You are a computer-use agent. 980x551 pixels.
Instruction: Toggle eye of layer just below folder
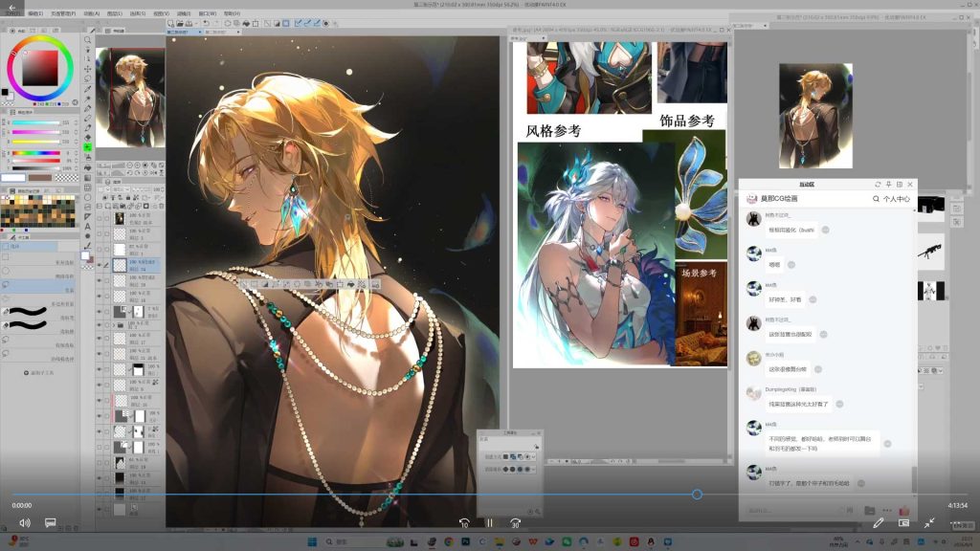coord(100,339)
